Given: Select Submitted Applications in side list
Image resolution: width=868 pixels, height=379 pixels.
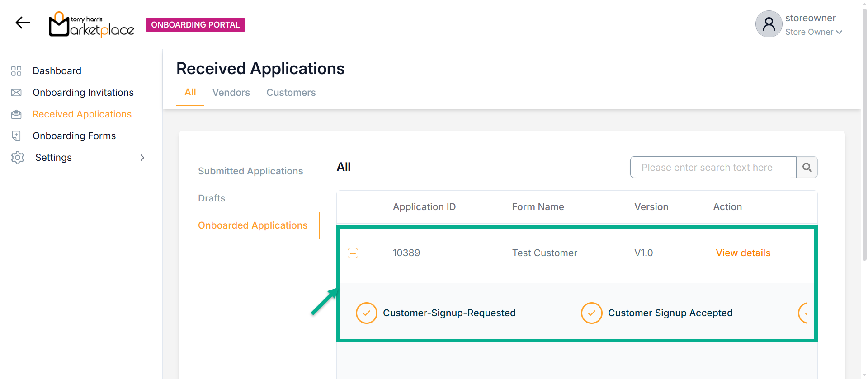Looking at the screenshot, I should point(250,171).
